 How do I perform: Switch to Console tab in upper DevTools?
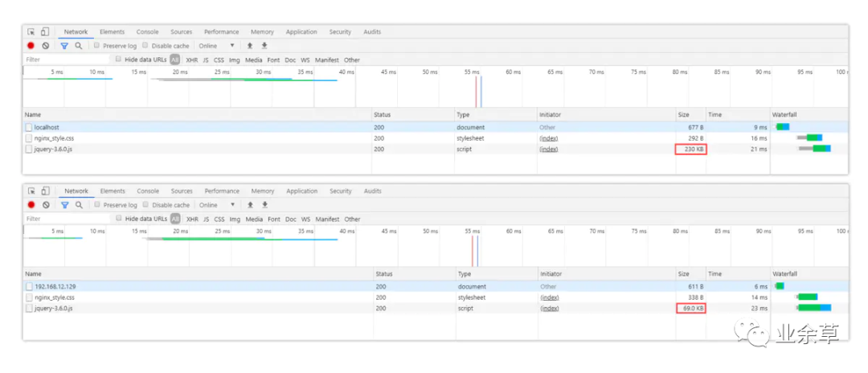148,32
